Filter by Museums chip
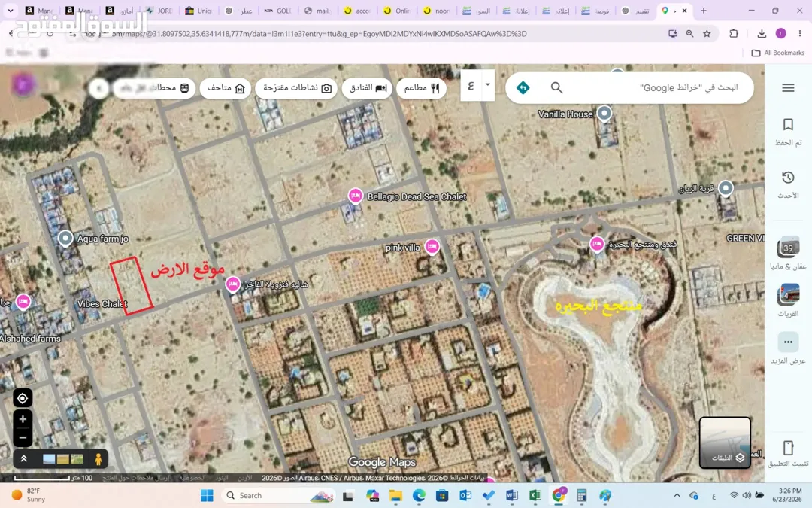Image resolution: width=812 pixels, height=508 pixels. pos(226,87)
